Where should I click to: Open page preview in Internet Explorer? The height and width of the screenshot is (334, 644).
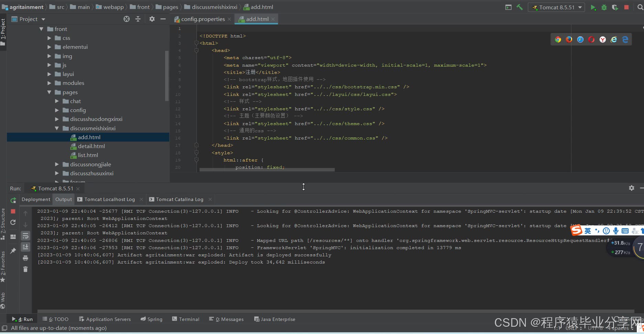pyautogui.click(x=614, y=40)
